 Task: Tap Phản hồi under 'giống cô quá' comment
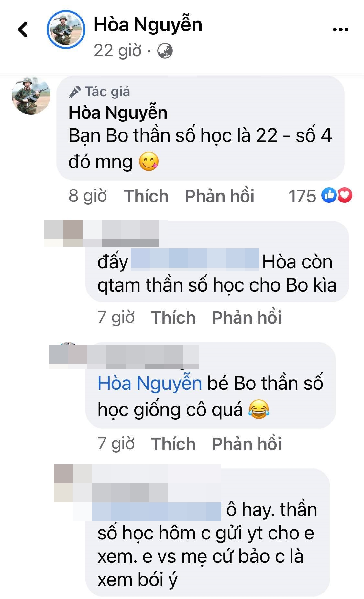(247, 443)
